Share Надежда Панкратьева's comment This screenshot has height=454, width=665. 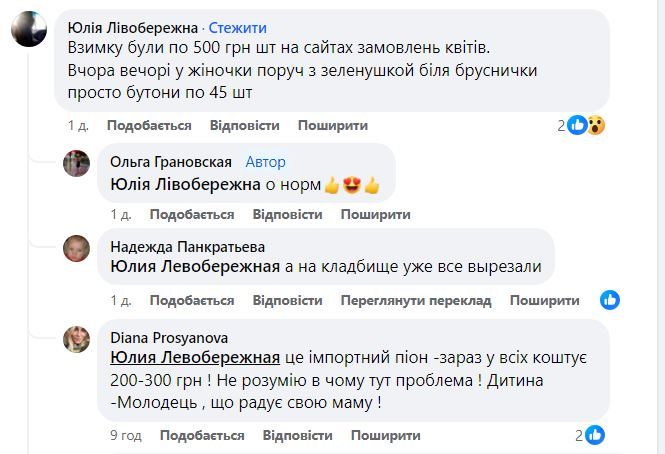(x=544, y=301)
